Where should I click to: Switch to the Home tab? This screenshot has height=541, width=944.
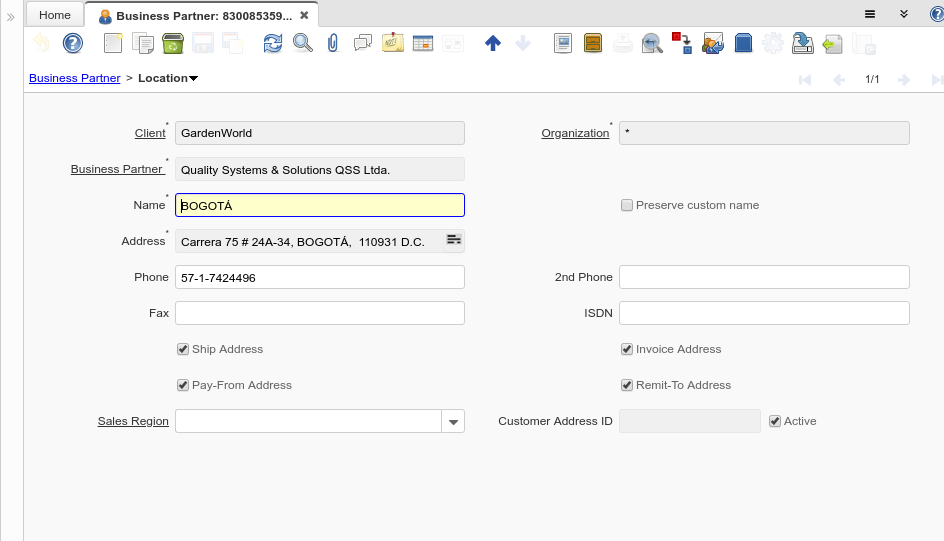tap(55, 15)
